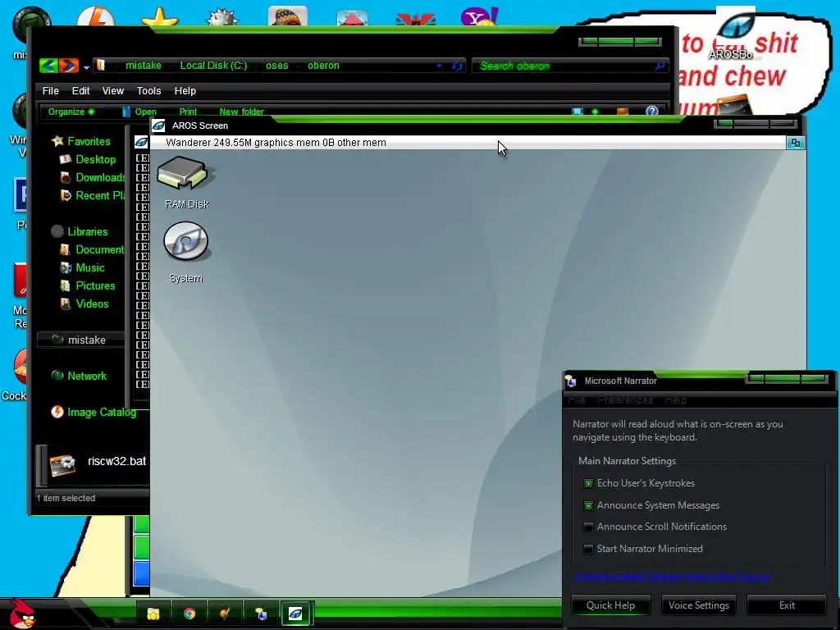840x630 pixels.
Task: Open the paint brush taskbar icon
Action: click(x=225, y=614)
